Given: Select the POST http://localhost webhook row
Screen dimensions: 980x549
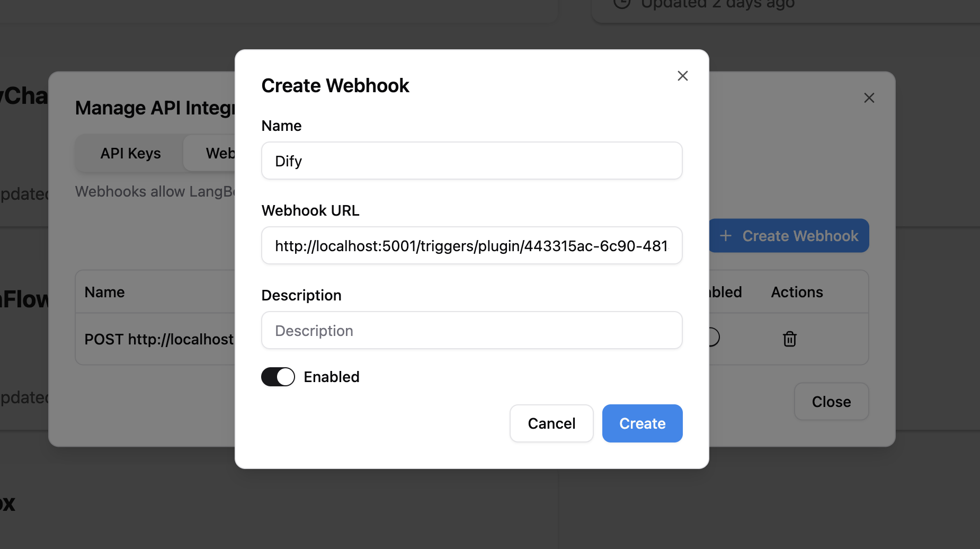Looking at the screenshot, I should [159, 339].
